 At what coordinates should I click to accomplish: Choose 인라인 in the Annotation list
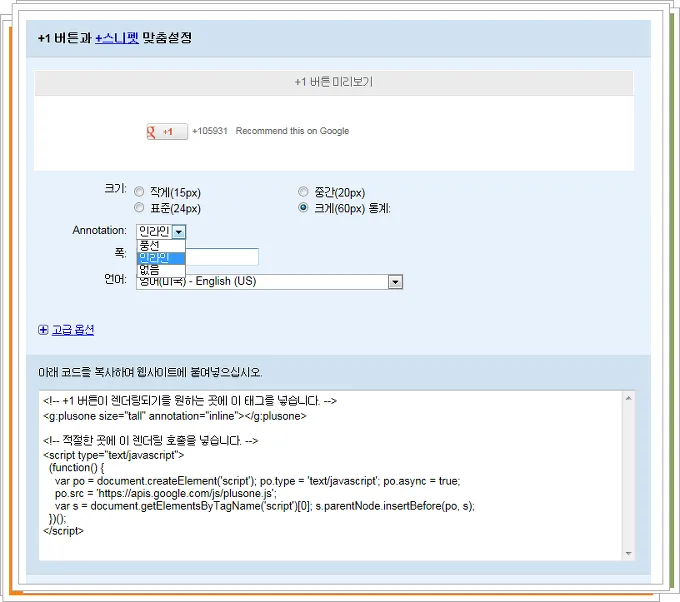161,258
